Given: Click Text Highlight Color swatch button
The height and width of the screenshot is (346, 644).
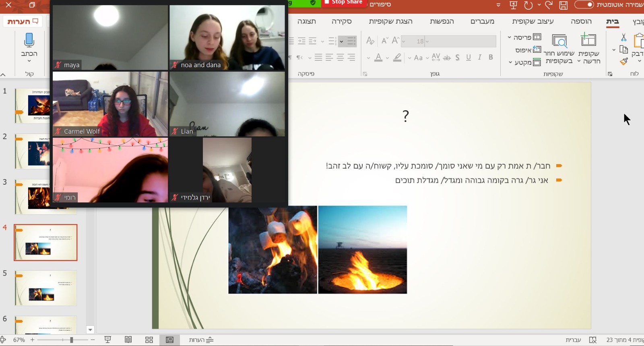Looking at the screenshot, I should coord(397,58).
